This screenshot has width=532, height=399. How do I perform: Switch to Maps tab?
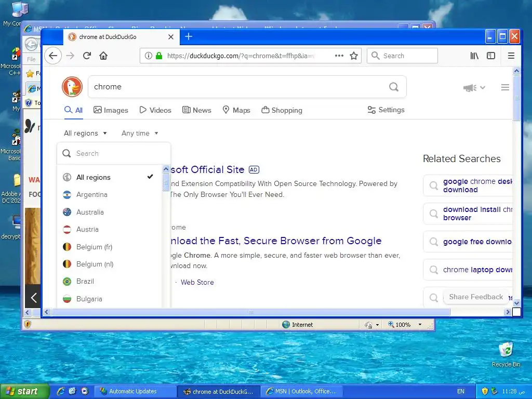236,110
